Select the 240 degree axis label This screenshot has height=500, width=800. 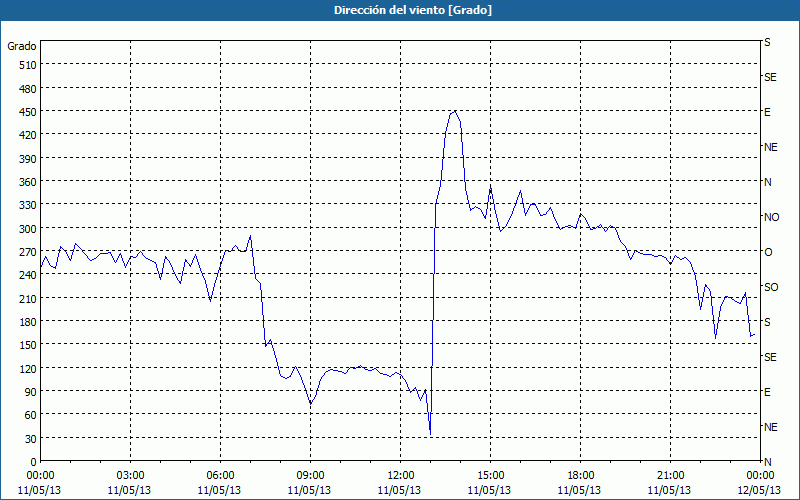(x=28, y=276)
